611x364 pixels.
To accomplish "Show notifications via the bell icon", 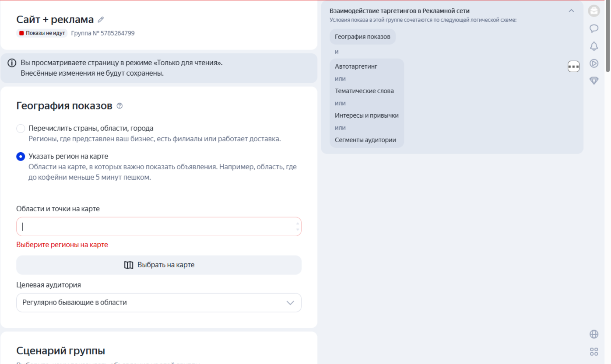I will coord(594,46).
